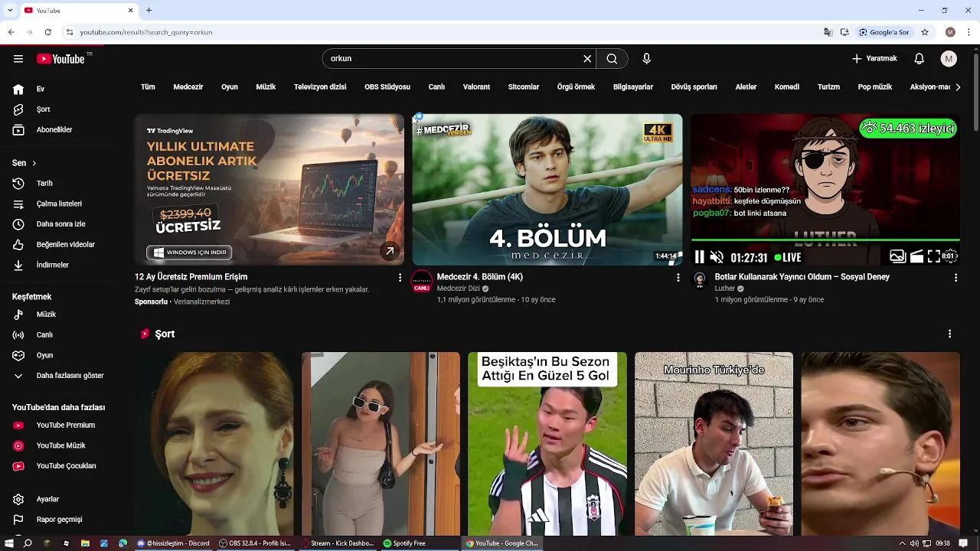The image size is (980, 551).
Task: Clear the search text with the X
Action: 587,59
